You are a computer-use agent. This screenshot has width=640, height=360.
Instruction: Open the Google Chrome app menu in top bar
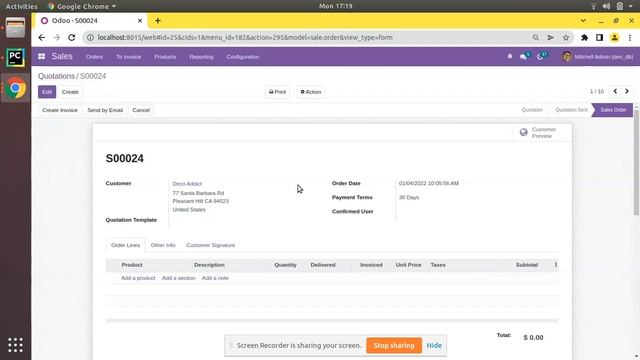click(82, 6)
